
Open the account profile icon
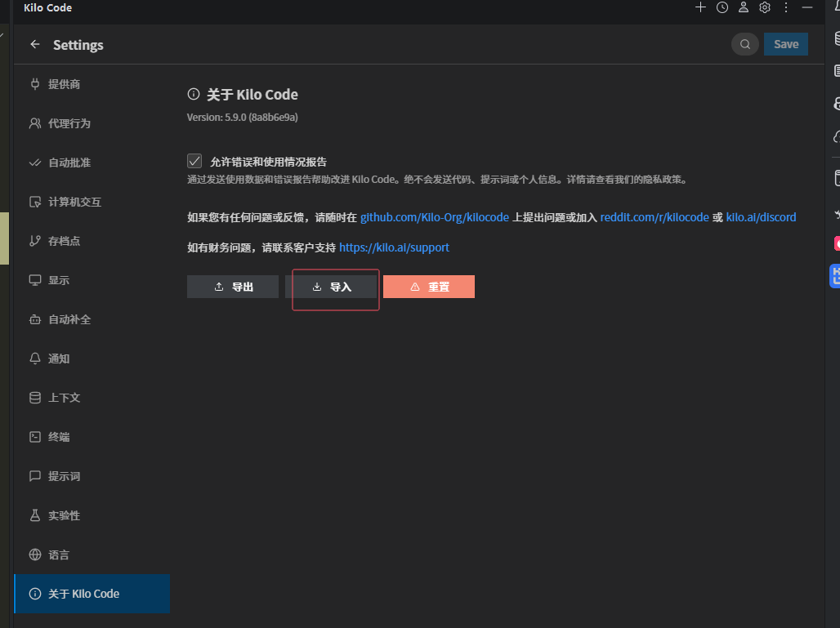[x=743, y=7]
